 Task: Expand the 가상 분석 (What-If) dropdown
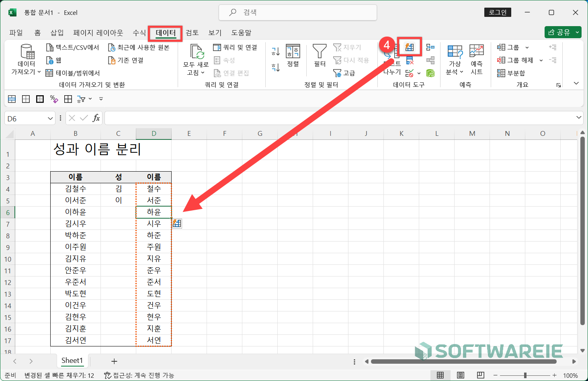(x=461, y=72)
